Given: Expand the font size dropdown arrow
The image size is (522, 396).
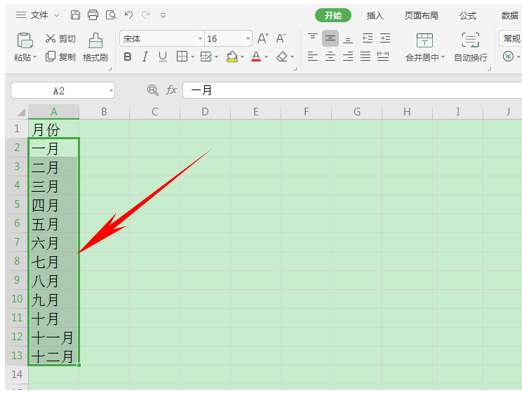Looking at the screenshot, I should (248, 39).
